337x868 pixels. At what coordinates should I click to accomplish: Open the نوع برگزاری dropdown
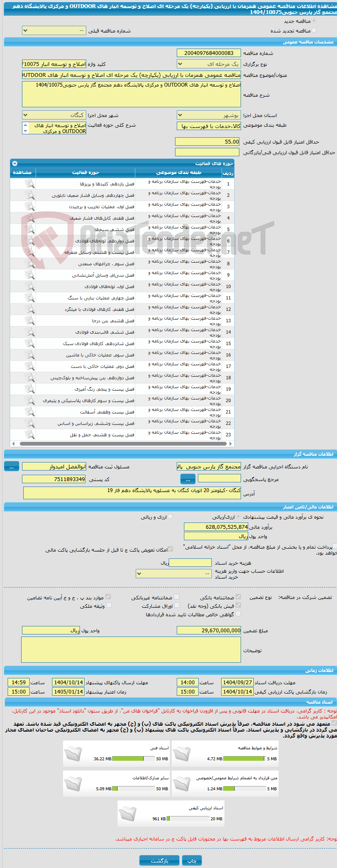pyautogui.click(x=208, y=64)
